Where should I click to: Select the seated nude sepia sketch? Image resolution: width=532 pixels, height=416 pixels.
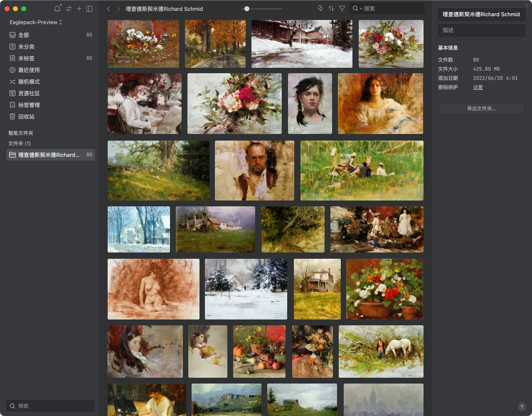point(153,289)
